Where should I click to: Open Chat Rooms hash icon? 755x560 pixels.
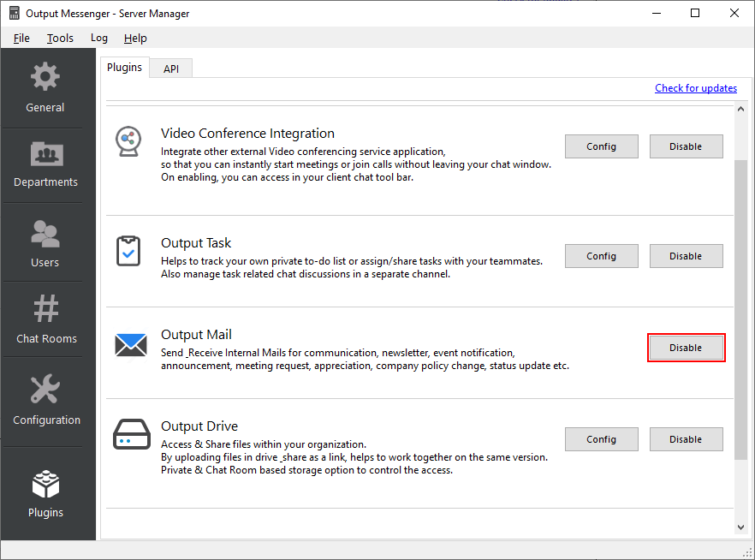click(46, 308)
